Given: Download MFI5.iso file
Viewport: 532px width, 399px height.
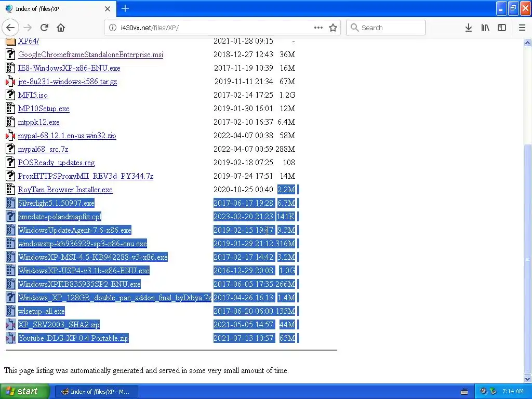Looking at the screenshot, I should (x=33, y=95).
